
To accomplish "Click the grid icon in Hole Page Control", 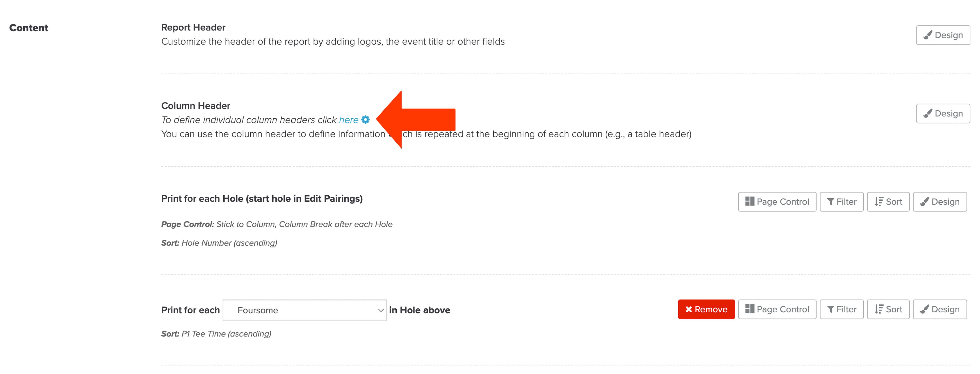I will pos(749,201).
